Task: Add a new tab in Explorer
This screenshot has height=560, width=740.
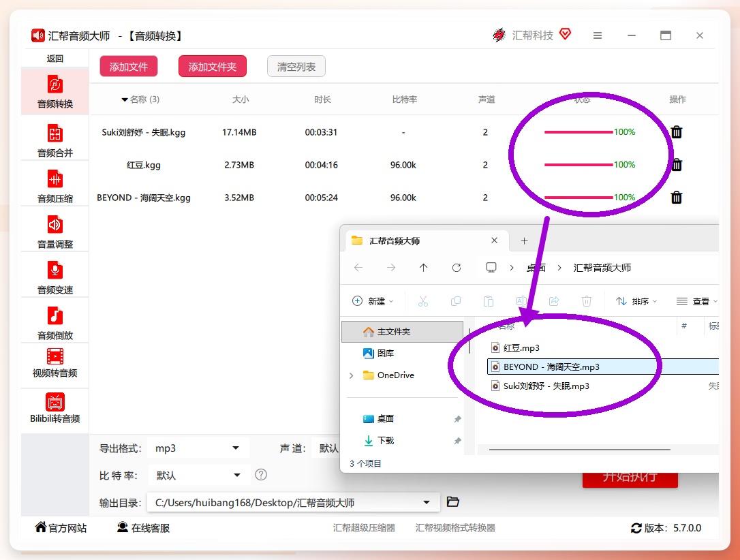Action: pyautogui.click(x=524, y=241)
